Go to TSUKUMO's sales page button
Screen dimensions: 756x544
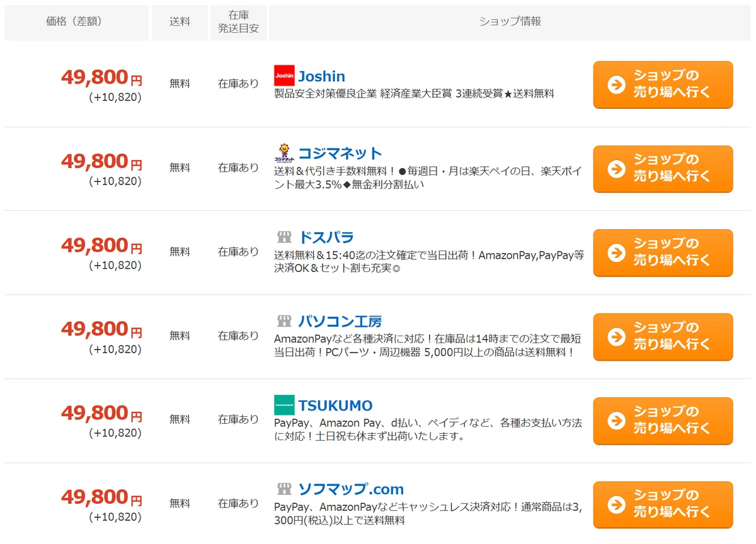(x=663, y=421)
